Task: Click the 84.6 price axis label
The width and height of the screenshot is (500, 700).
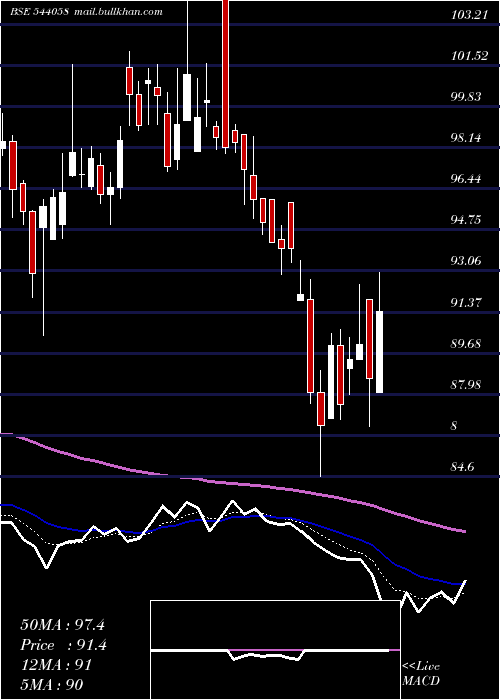Action: [x=463, y=467]
